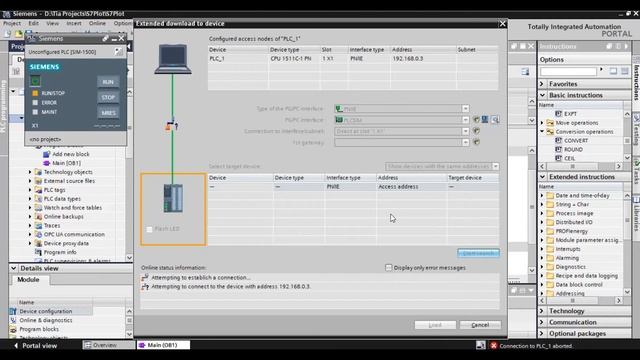Open Connection to interface/subnet dropdown
This screenshot has width=640, height=360.
[465, 131]
